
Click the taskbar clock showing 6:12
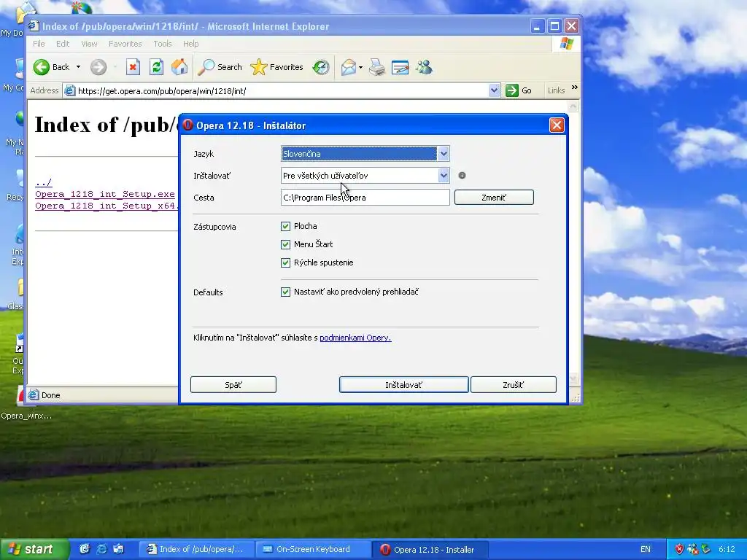tap(727, 549)
